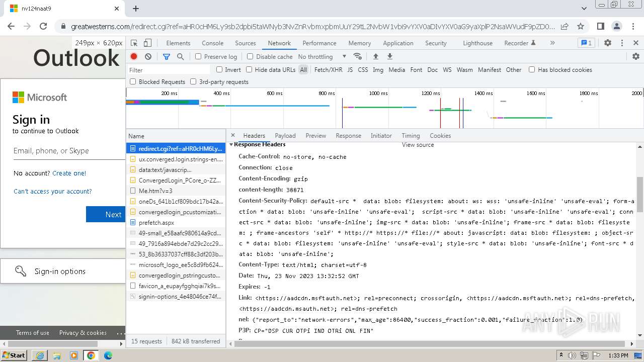The height and width of the screenshot is (362, 644).
Task: Open Network panel settings gear
Action: (636, 56)
